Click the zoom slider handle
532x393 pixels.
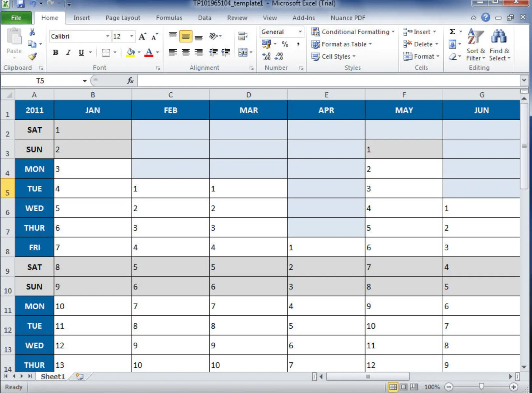(481, 387)
